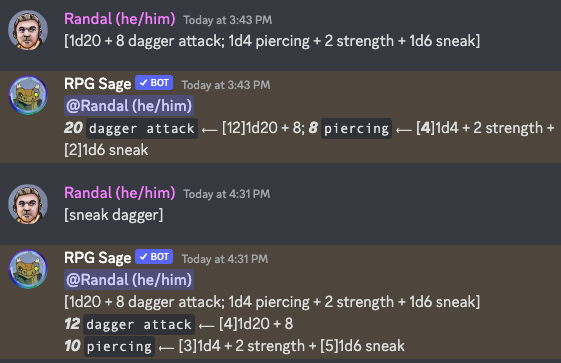Viewport: 561px width, 363px height.
Task: Open Randal's avatar on the 3:43 PM message
Action: pyautogui.click(x=28, y=30)
